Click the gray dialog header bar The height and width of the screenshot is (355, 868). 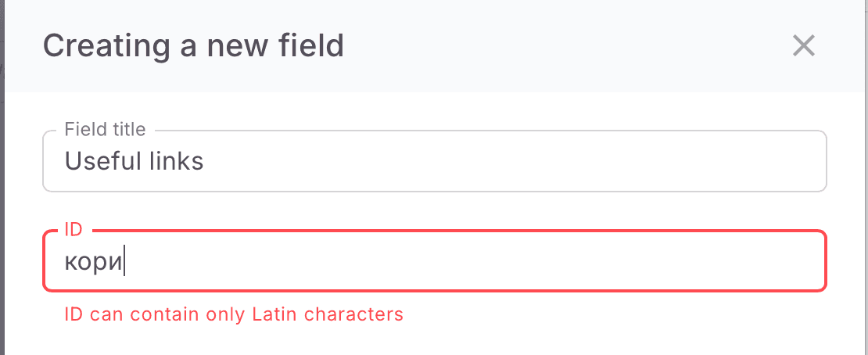tap(547, 46)
